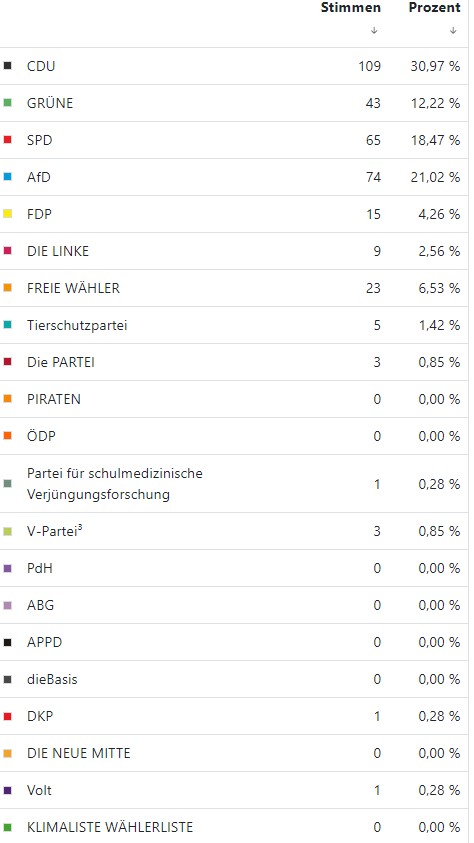The image size is (474, 843).
Task: Select the CDU black color swatch
Action: 8,66
